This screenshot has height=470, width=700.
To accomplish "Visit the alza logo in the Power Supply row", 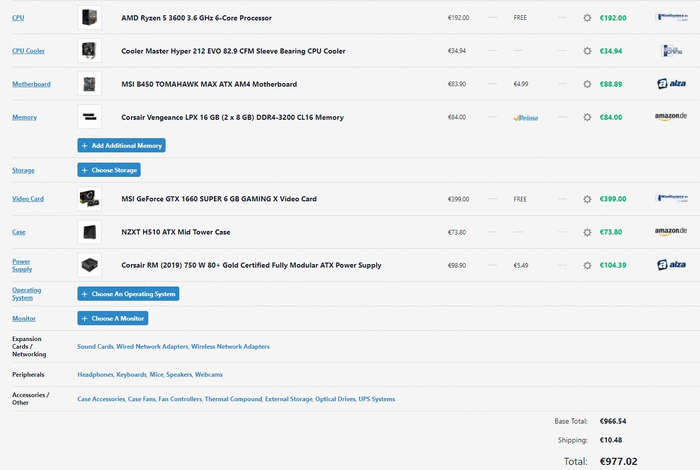I will [671, 265].
